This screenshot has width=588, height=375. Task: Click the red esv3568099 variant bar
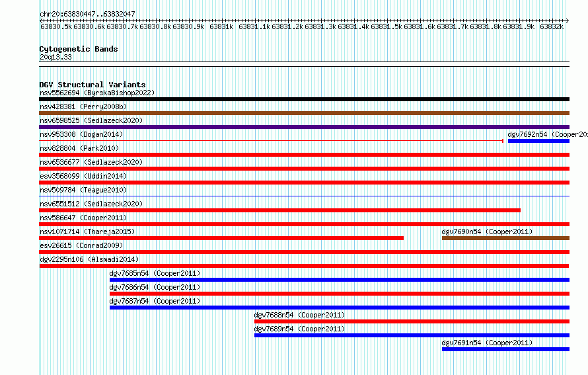pos(304,183)
